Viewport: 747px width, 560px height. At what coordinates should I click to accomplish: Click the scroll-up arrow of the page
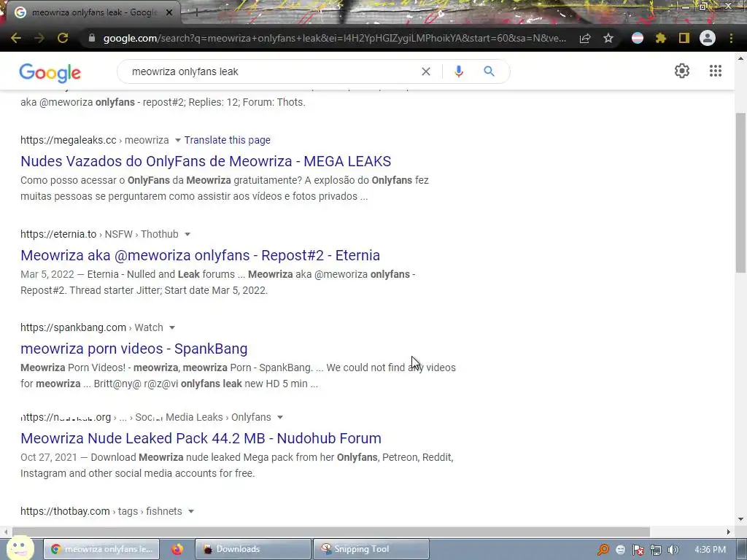[741, 58]
